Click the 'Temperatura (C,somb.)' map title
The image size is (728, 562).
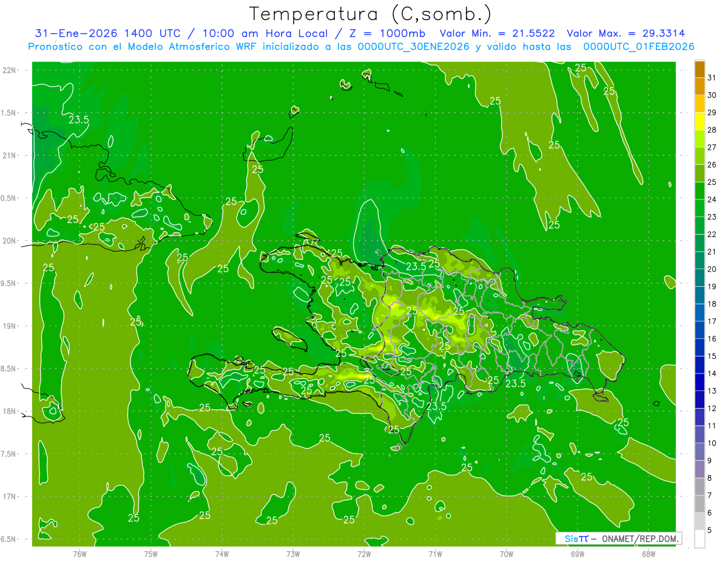click(371, 15)
